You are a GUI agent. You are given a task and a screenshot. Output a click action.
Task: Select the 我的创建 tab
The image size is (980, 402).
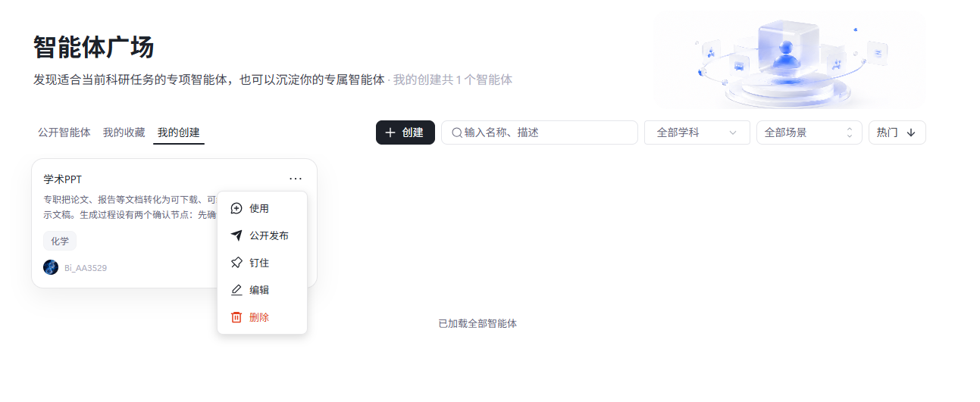click(179, 132)
